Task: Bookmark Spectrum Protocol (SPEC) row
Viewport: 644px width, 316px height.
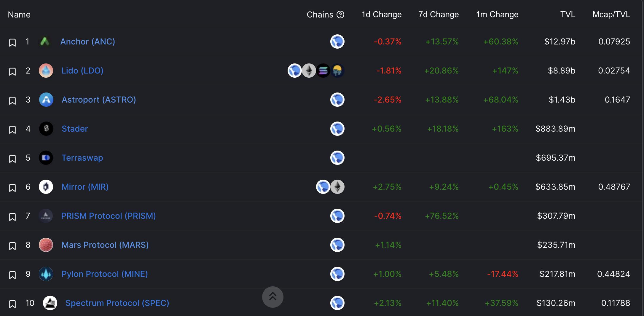Action: (12, 304)
